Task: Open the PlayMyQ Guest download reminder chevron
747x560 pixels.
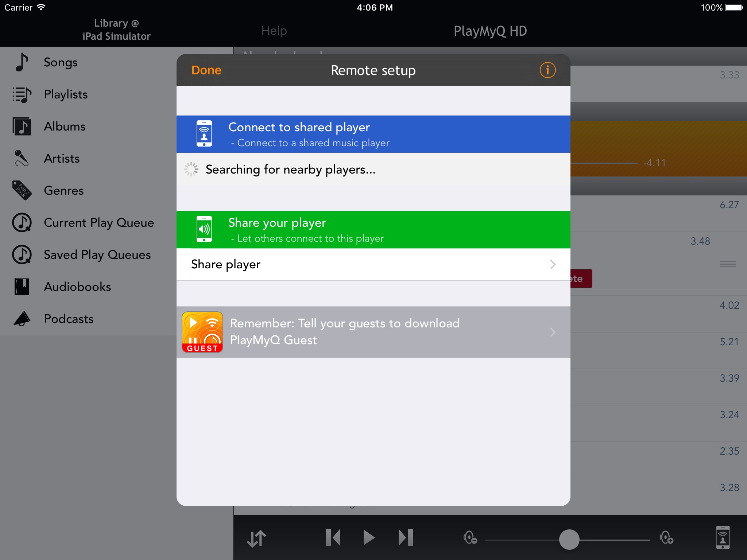Action: pos(553,332)
